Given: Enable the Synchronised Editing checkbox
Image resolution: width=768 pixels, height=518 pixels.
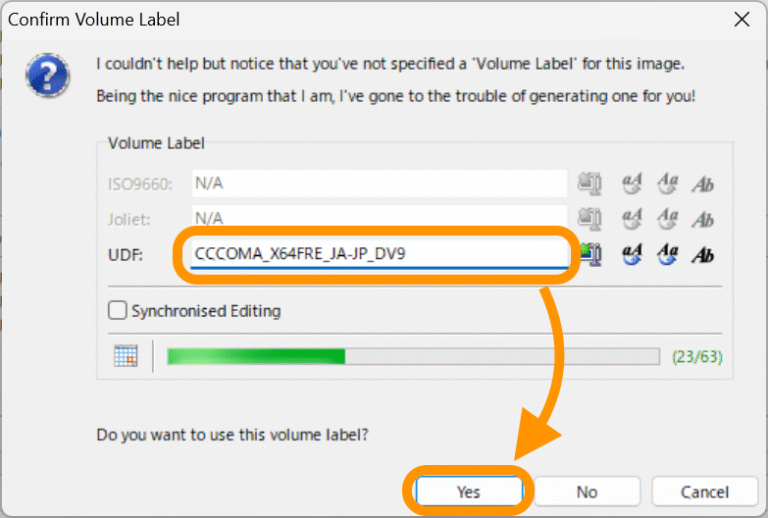Looking at the screenshot, I should [117, 311].
